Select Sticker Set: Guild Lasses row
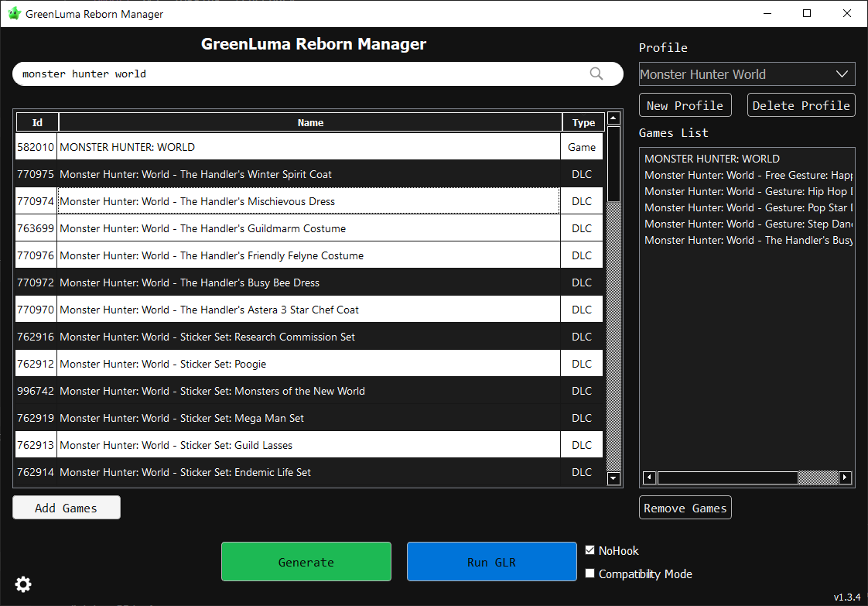 [309, 445]
